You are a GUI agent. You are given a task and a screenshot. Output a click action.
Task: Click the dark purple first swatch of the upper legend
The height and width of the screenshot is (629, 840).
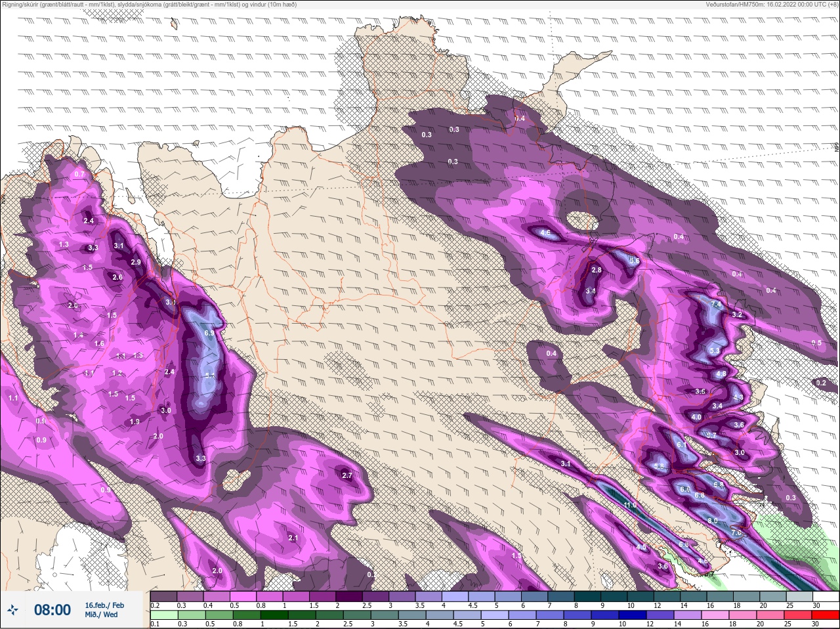point(164,597)
